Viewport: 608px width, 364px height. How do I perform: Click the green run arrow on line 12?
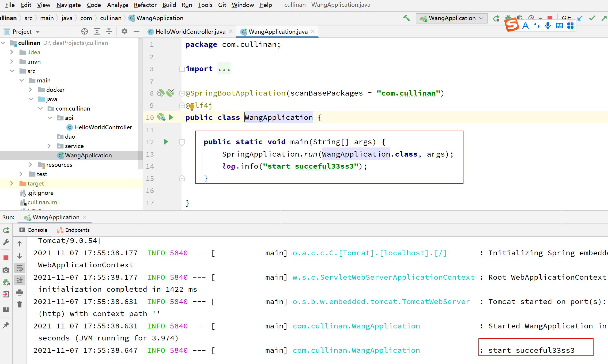pyautogui.click(x=166, y=142)
